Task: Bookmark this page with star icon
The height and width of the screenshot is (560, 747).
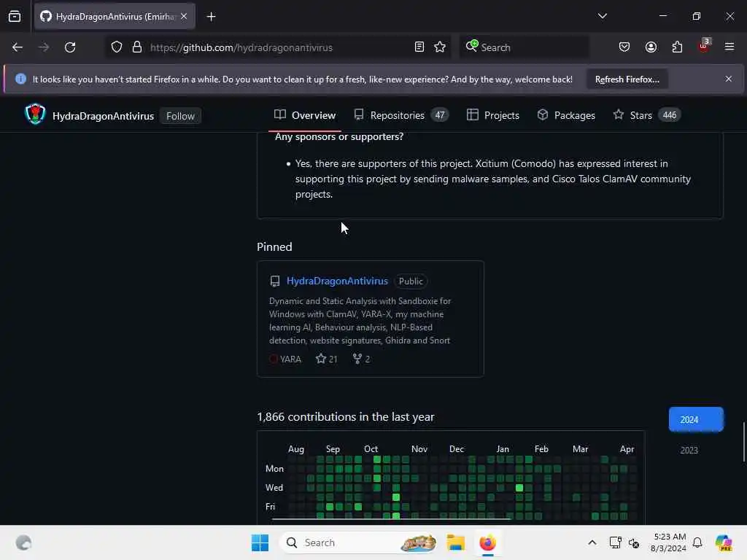Action: coord(440,47)
